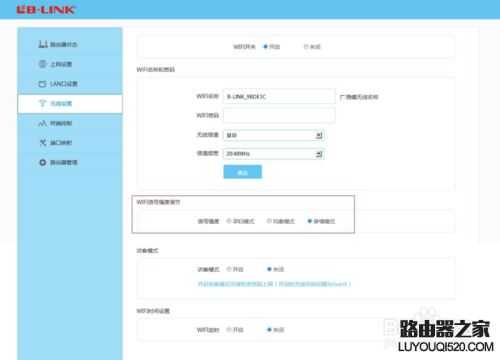The image size is (500, 360).
Task: Click the WiFi名称和密码 section heading
Action: click(156, 70)
